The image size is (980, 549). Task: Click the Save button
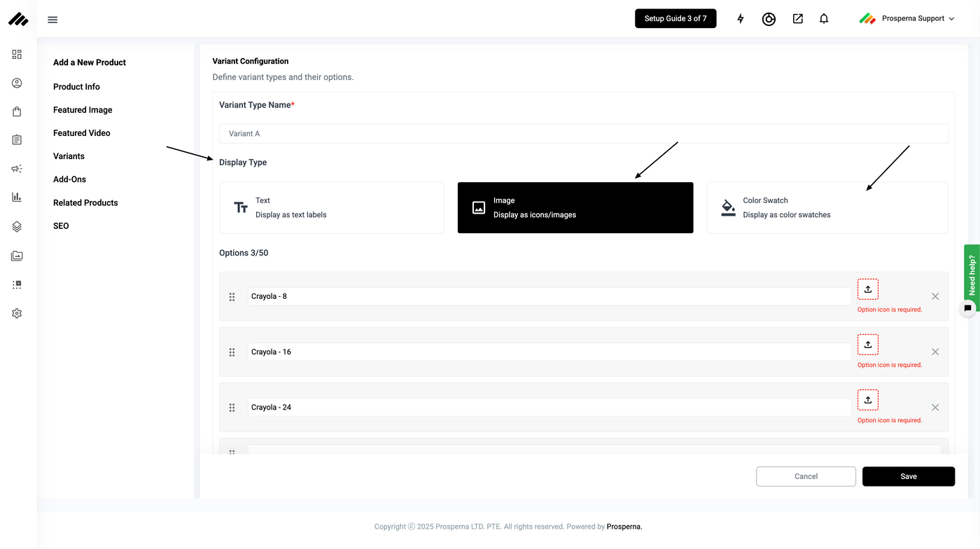click(x=908, y=476)
